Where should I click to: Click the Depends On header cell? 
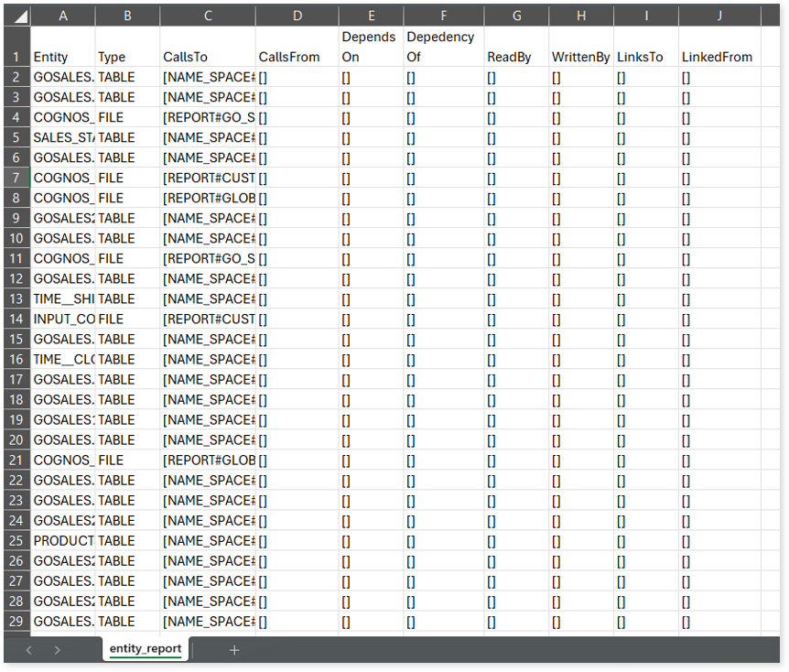[x=370, y=47]
